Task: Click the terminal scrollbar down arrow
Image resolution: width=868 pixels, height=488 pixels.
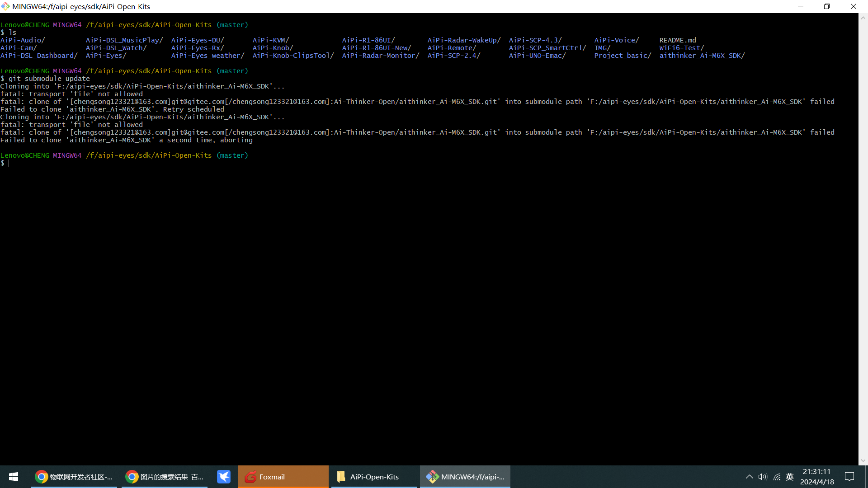Action: (863, 460)
